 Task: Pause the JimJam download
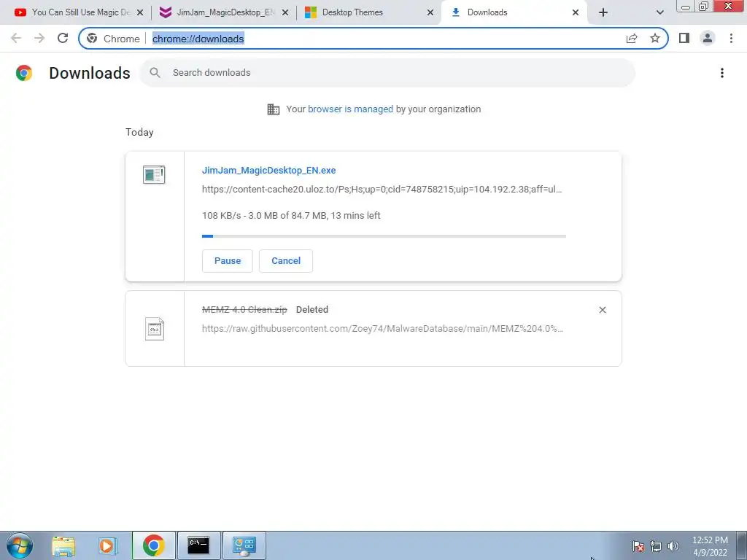pyautogui.click(x=228, y=261)
